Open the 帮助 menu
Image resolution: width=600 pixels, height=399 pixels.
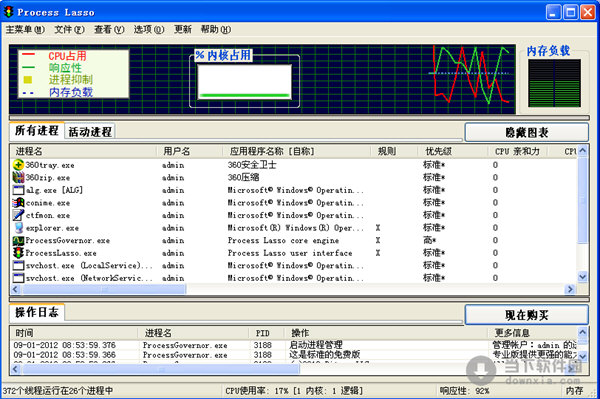[x=216, y=29]
